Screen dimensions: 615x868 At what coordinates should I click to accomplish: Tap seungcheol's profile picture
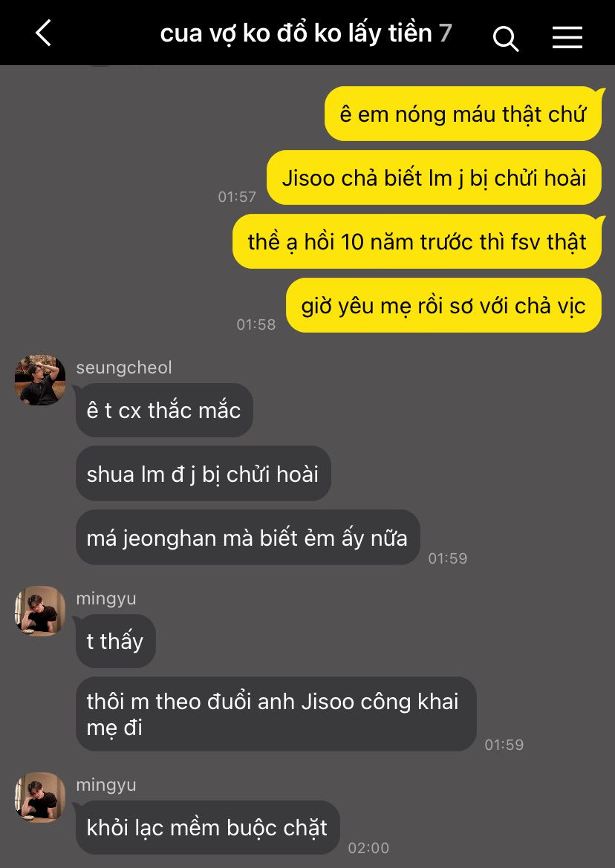click(x=40, y=379)
